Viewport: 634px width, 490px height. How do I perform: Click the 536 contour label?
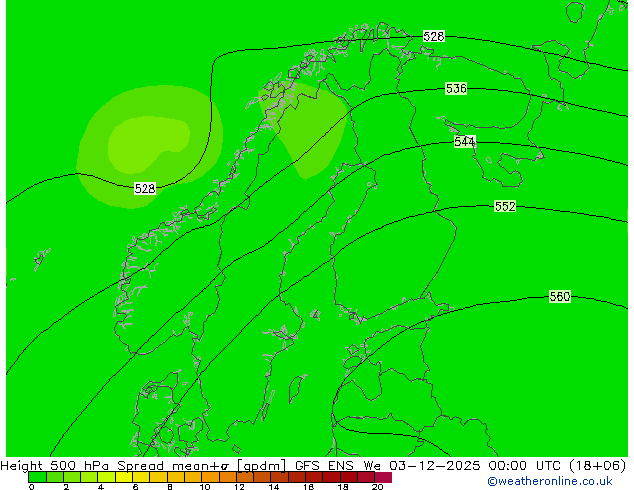coord(456,89)
